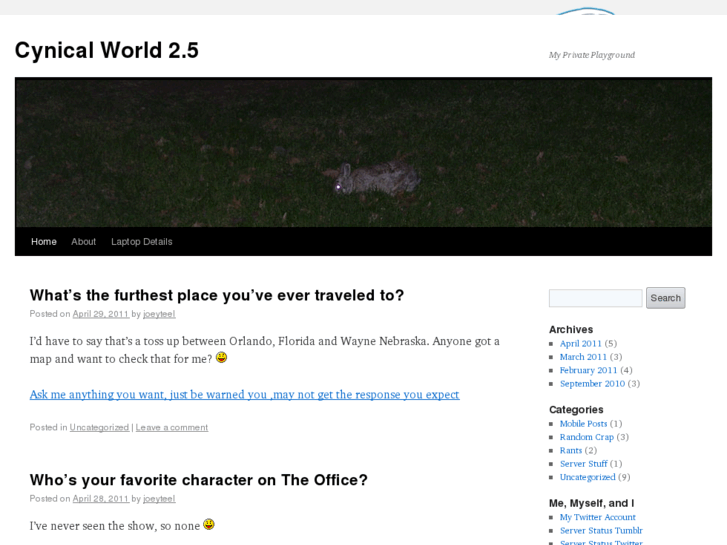Click the Orlando, Florida paragraph text

[265, 350]
